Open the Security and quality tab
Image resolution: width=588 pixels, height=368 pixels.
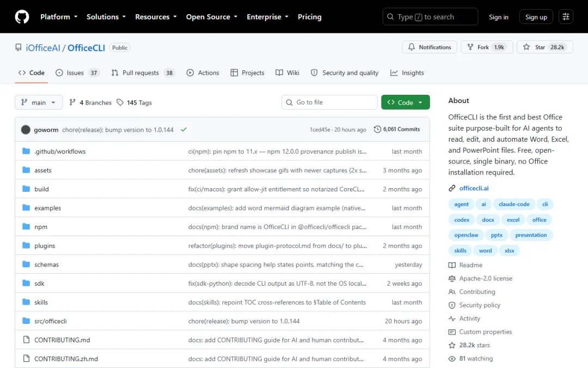[x=345, y=73]
